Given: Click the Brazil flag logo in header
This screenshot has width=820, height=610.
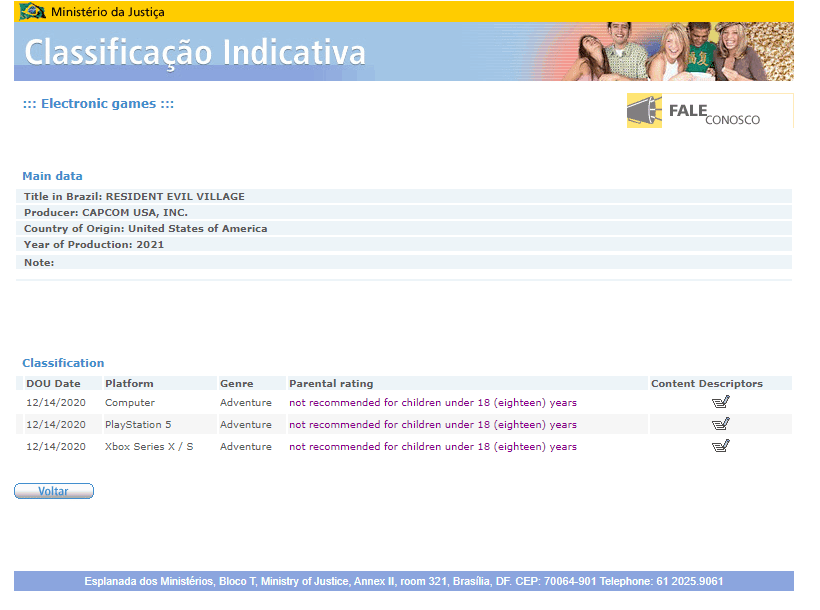Looking at the screenshot, I should pos(32,11).
